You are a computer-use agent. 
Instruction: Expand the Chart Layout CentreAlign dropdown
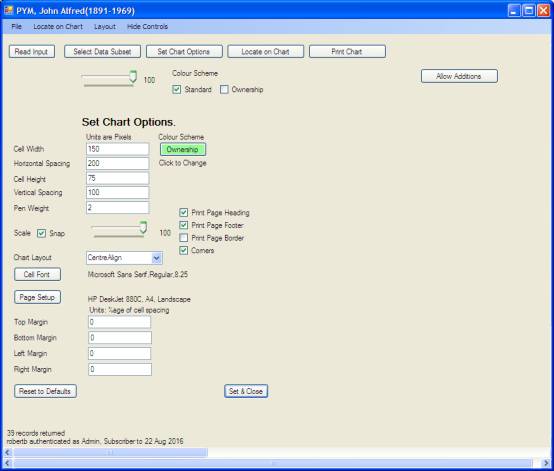(157, 258)
